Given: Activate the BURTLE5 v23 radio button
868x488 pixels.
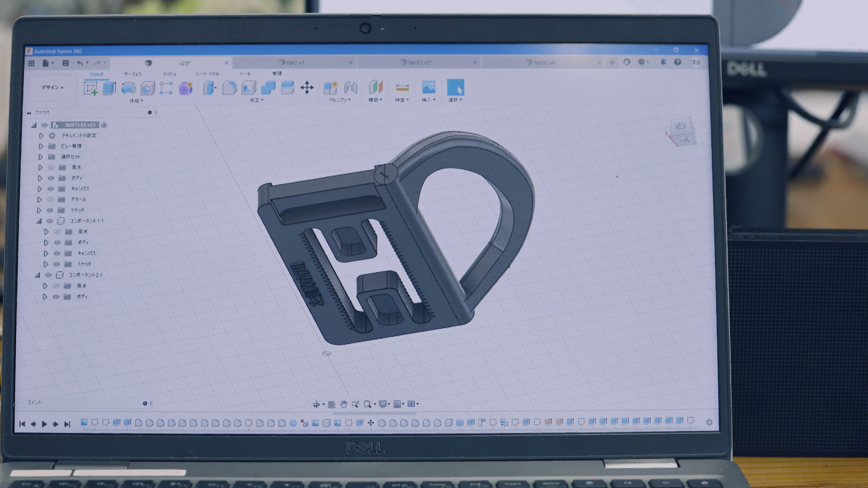Looking at the screenshot, I should pos(104,125).
